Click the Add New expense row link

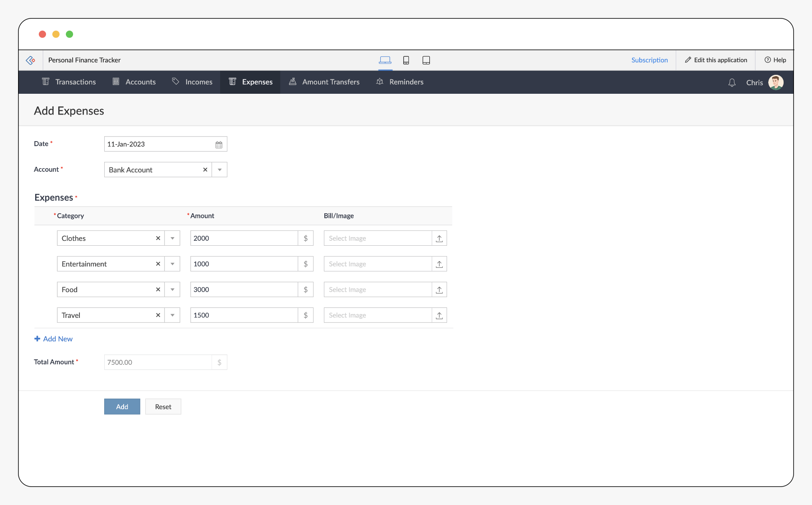click(x=54, y=339)
